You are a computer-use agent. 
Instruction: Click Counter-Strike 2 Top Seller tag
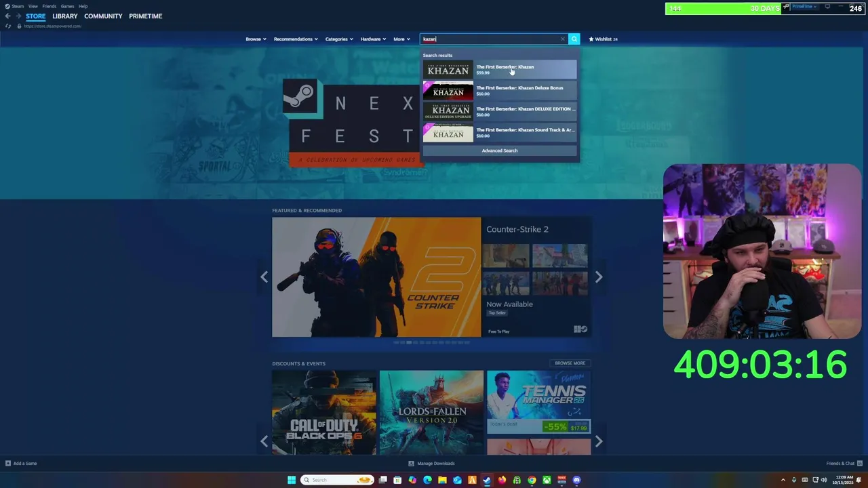(x=497, y=313)
